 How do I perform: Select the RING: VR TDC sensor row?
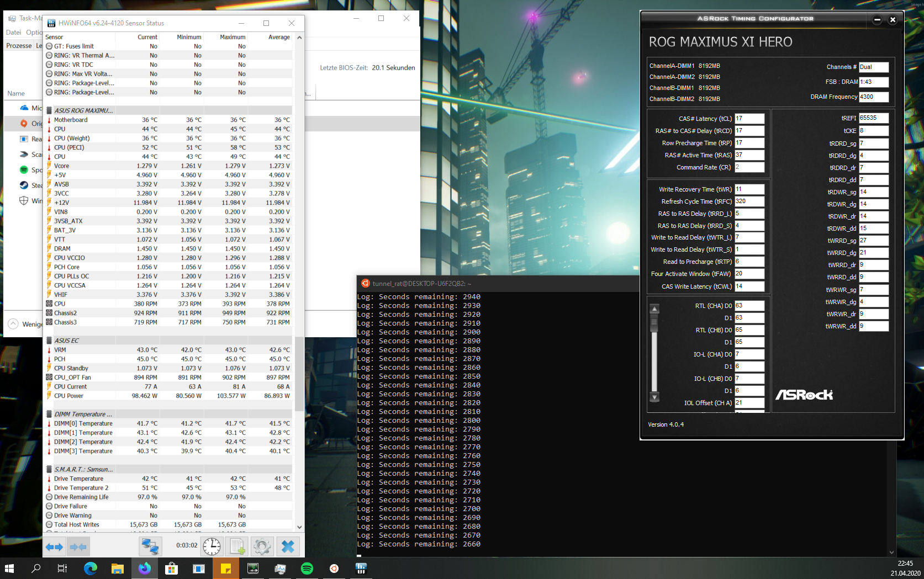click(x=168, y=65)
